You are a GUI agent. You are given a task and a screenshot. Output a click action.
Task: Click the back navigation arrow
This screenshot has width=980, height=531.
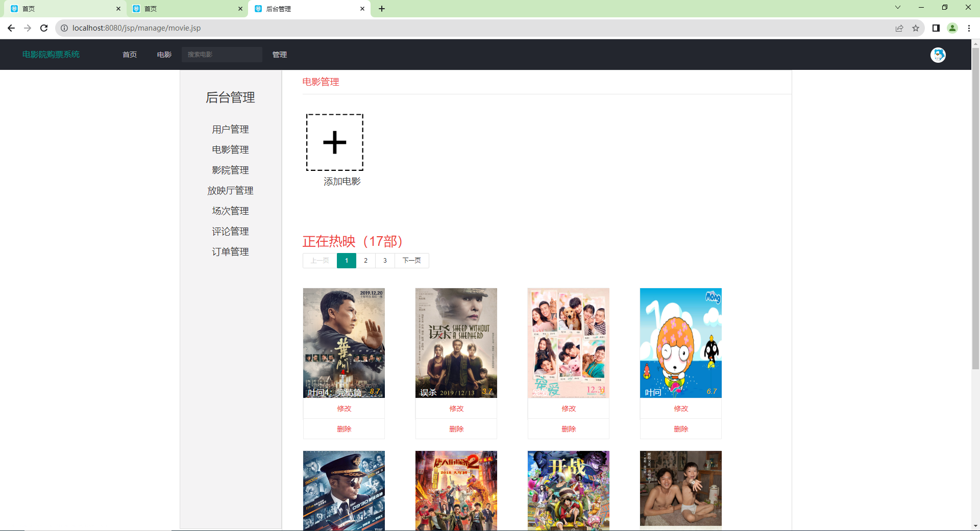tap(11, 28)
